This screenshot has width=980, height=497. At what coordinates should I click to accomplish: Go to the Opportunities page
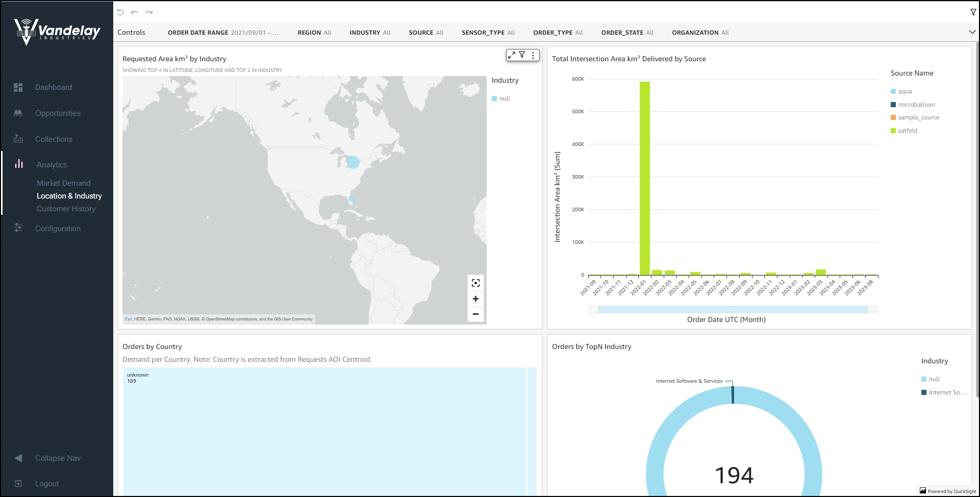pyautogui.click(x=58, y=113)
